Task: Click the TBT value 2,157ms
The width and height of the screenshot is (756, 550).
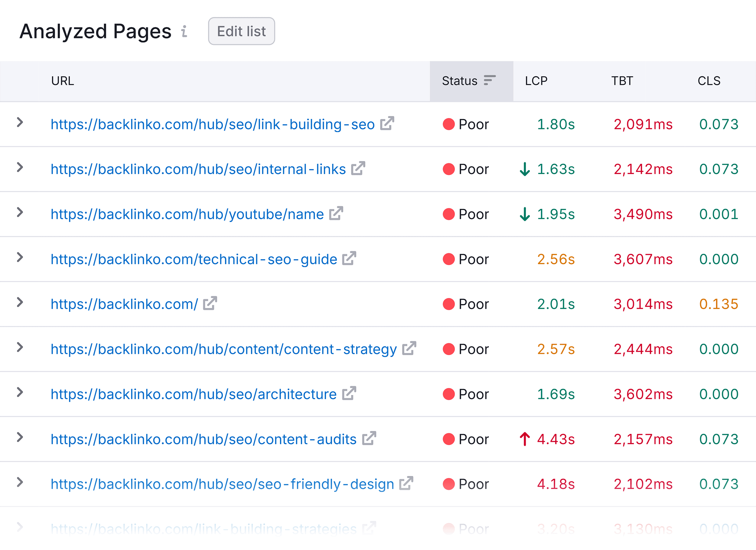Action: [x=643, y=439]
